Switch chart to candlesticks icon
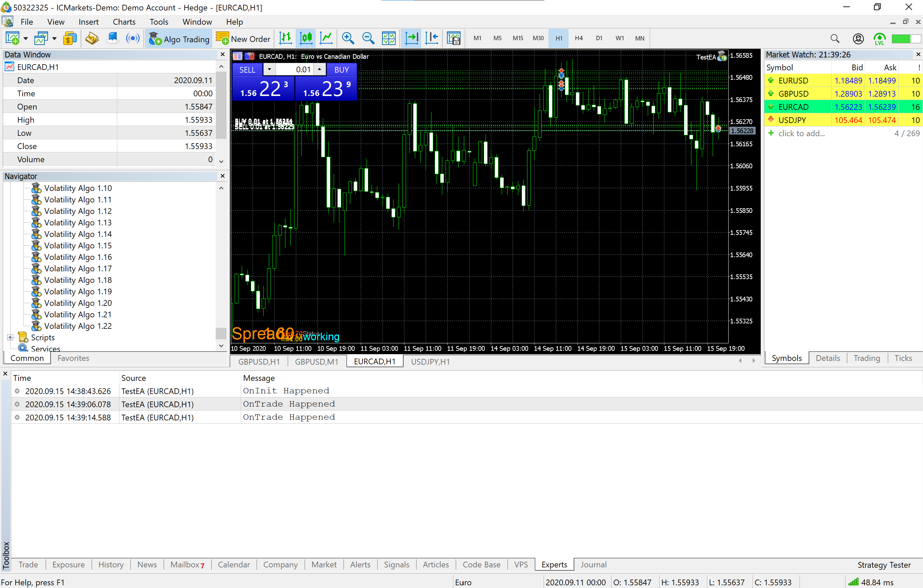The width and height of the screenshot is (923, 588). point(306,38)
